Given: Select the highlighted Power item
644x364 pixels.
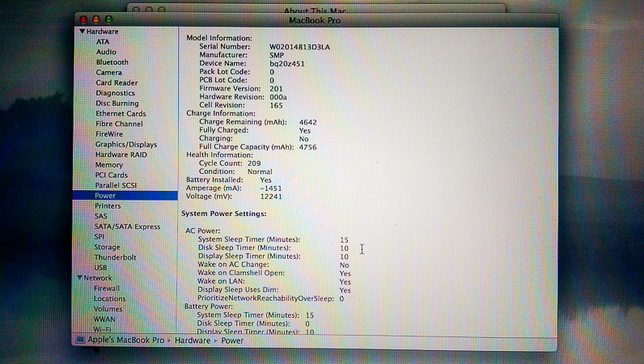Looking at the screenshot, I should tap(125, 196).
